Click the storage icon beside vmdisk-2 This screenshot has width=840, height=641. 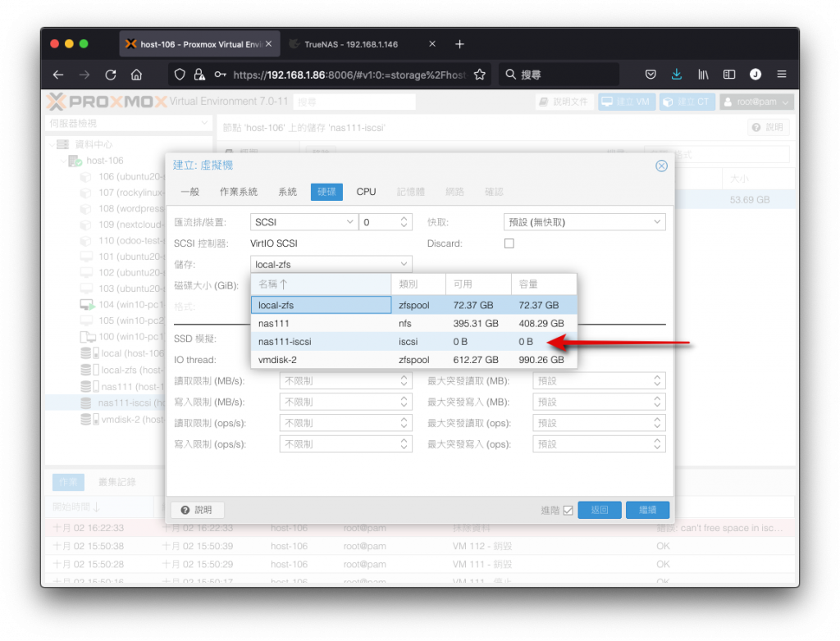pyautogui.click(x=89, y=420)
